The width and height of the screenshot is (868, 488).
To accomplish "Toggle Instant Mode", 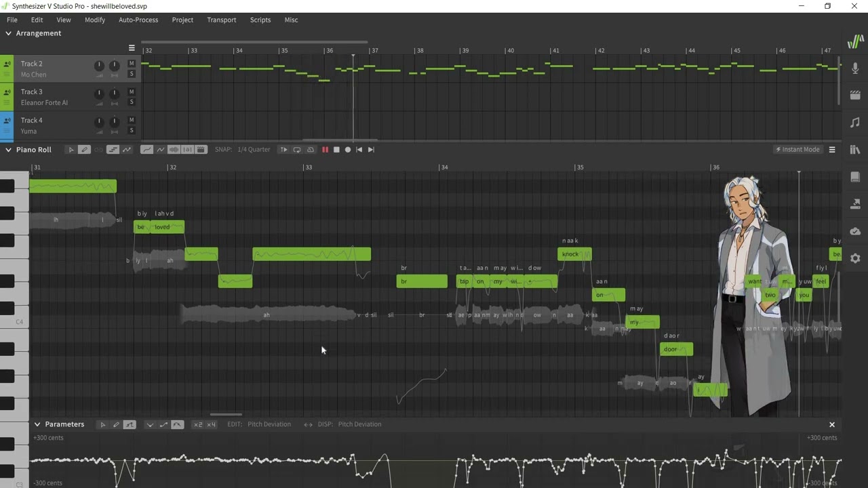I will [797, 150].
